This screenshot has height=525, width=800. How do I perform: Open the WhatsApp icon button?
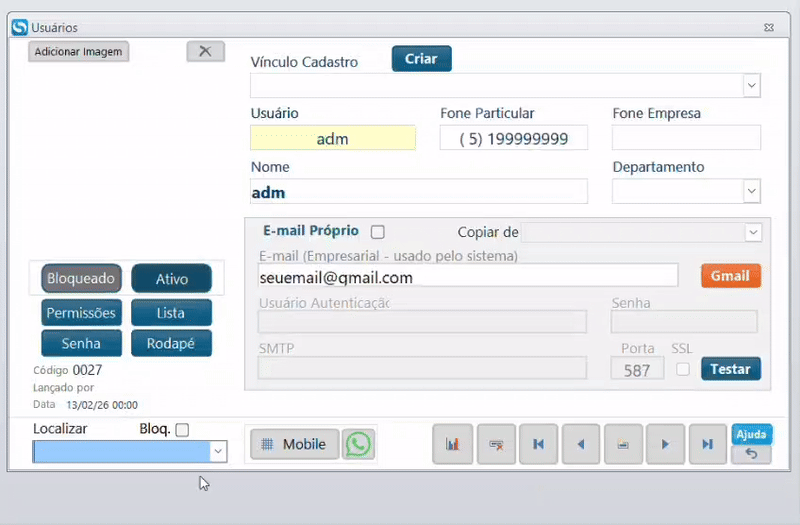(358, 444)
